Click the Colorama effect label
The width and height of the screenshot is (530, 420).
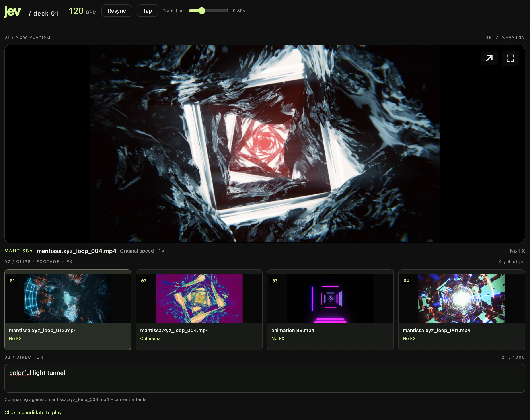tap(150, 338)
